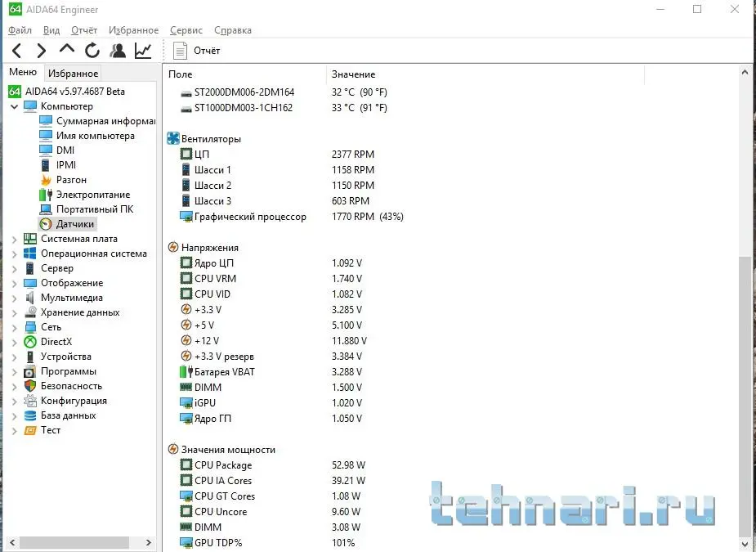Expand the Хранение данных node
Image resolution: width=756 pixels, height=552 pixels.
click(x=14, y=313)
